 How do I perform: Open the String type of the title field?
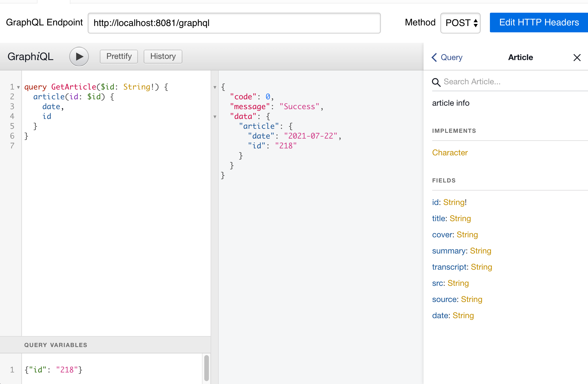[x=460, y=219]
